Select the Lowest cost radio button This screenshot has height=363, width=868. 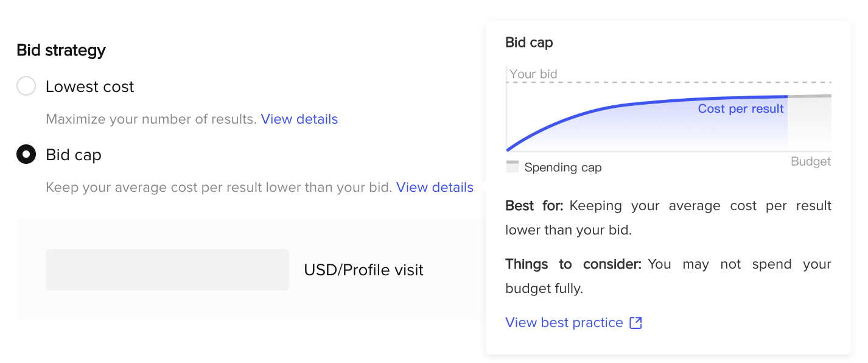click(x=26, y=86)
